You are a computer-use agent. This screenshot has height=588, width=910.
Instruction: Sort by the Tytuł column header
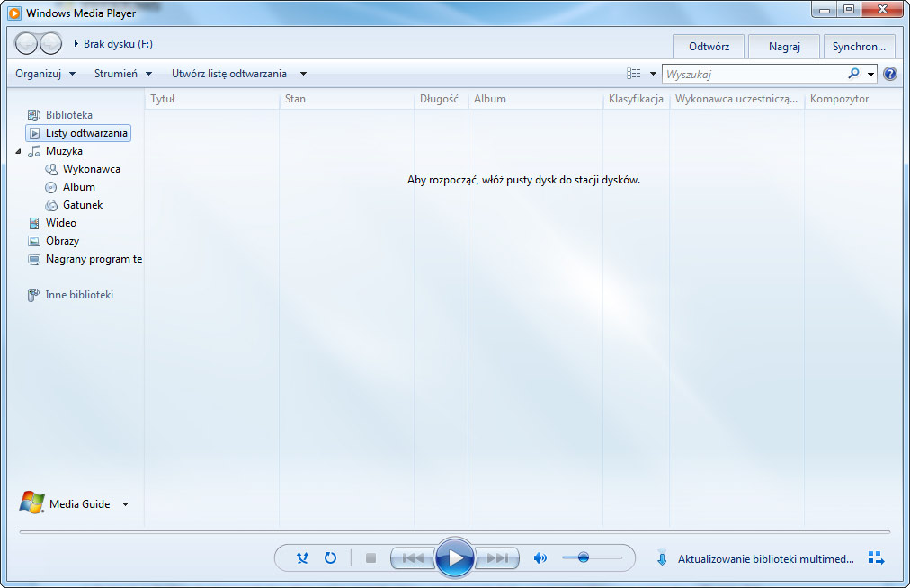click(212, 99)
